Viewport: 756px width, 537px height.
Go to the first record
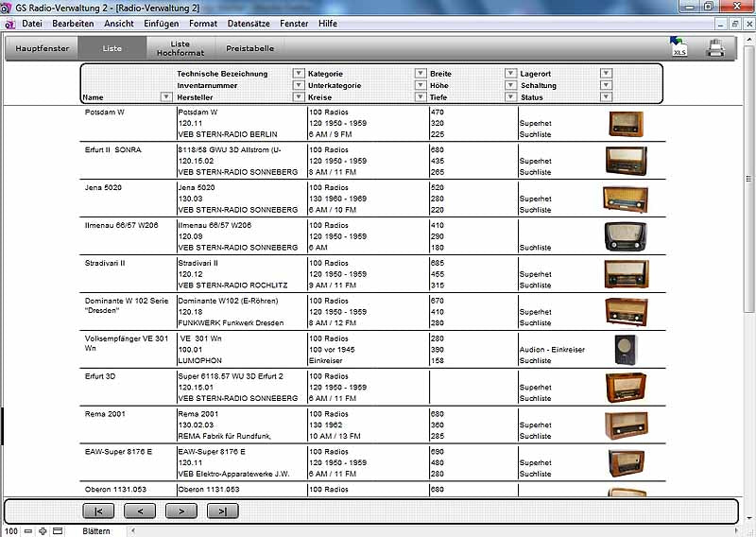click(98, 511)
